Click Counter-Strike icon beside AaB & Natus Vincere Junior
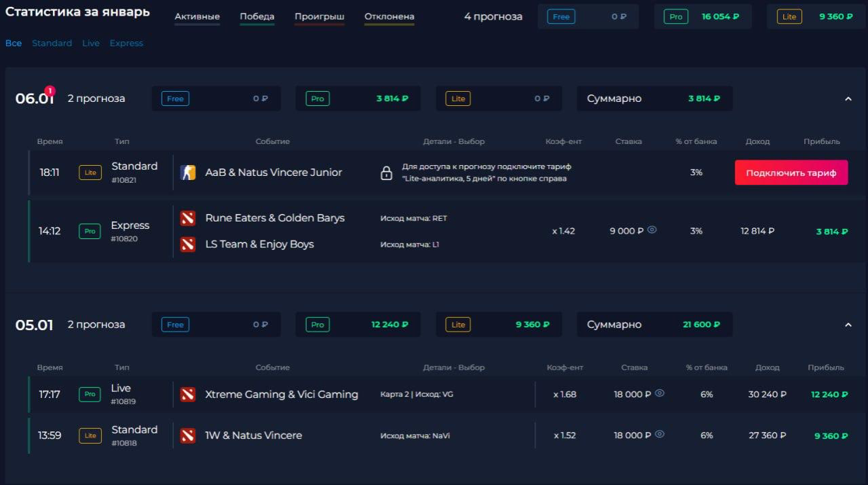 click(x=188, y=173)
